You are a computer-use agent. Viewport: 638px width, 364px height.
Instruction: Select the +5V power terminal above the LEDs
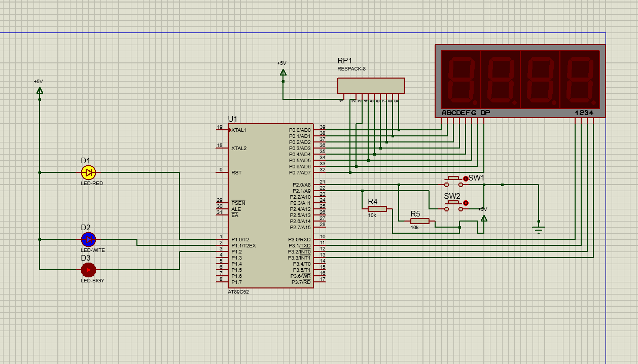[x=40, y=91]
